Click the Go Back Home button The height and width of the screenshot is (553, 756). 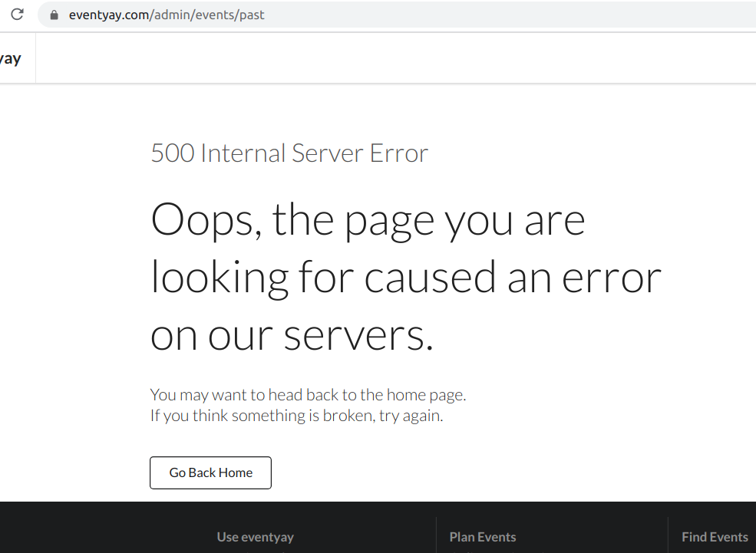point(211,472)
